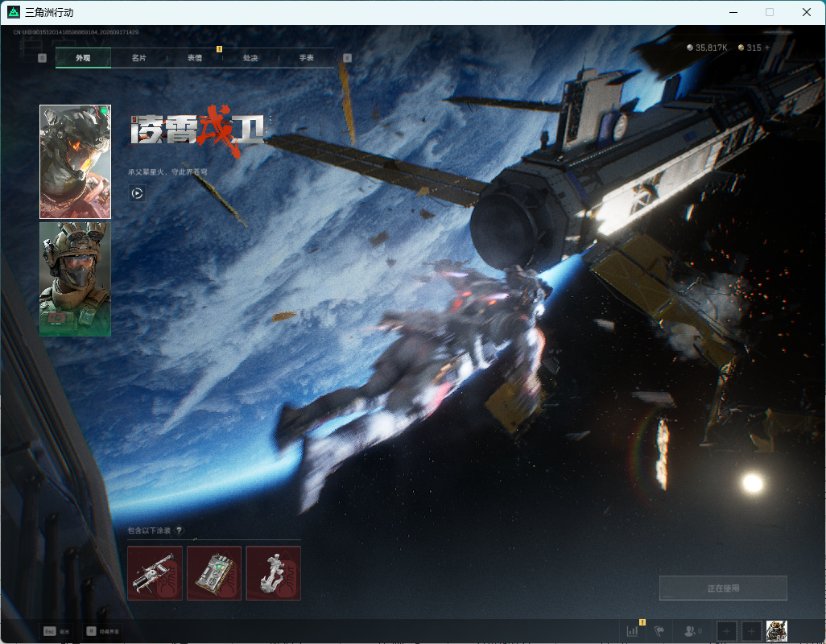
Task: Click the Q previous-tab key icon
Action: [x=42, y=58]
